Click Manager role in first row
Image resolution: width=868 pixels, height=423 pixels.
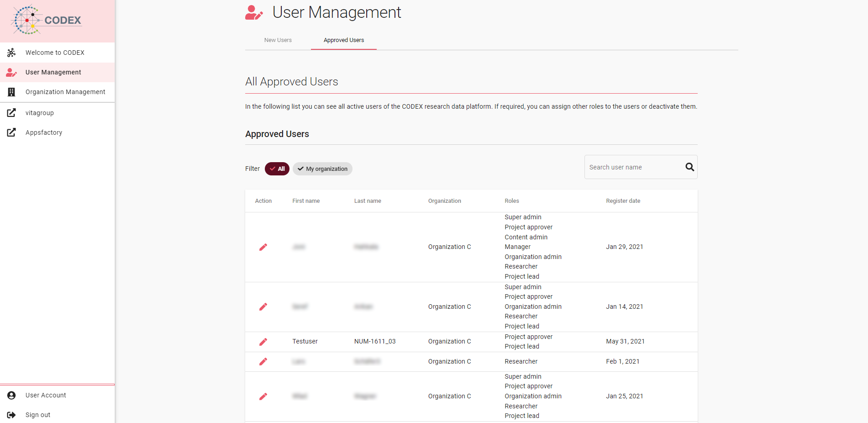click(518, 247)
